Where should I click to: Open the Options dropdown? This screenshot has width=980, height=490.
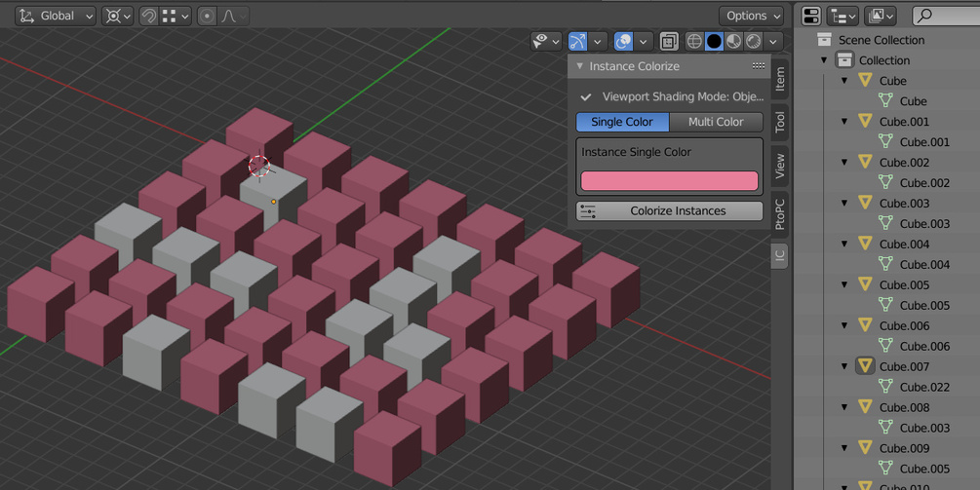point(751,16)
